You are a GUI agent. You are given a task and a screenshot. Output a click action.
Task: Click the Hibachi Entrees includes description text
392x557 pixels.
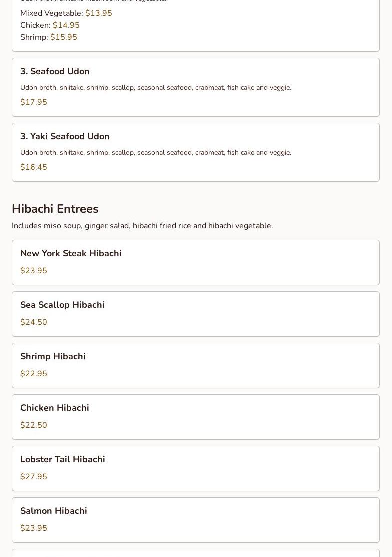click(x=142, y=226)
